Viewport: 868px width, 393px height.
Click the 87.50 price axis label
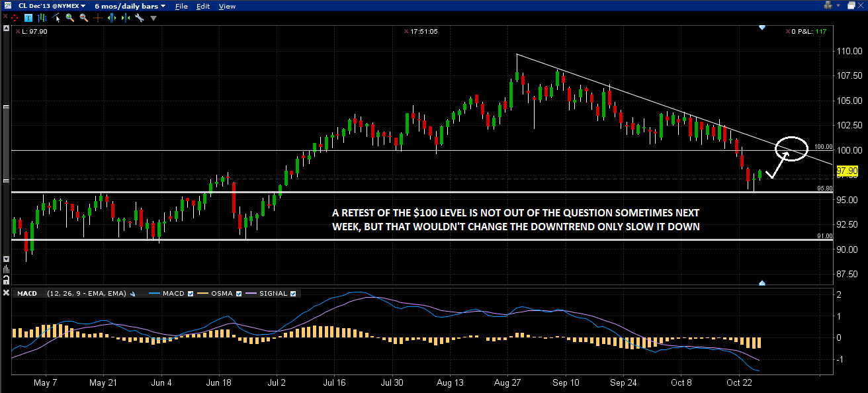(x=848, y=274)
